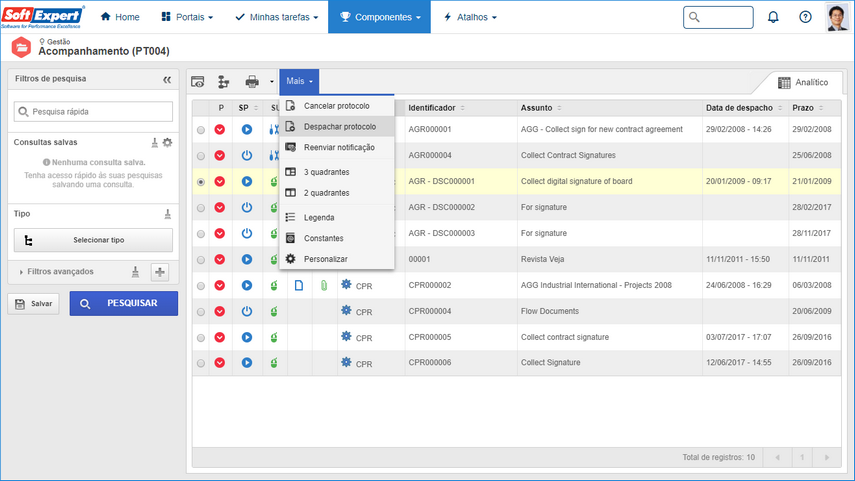Select the CPR000006 row radio button
The width and height of the screenshot is (855, 481).
[201, 363]
